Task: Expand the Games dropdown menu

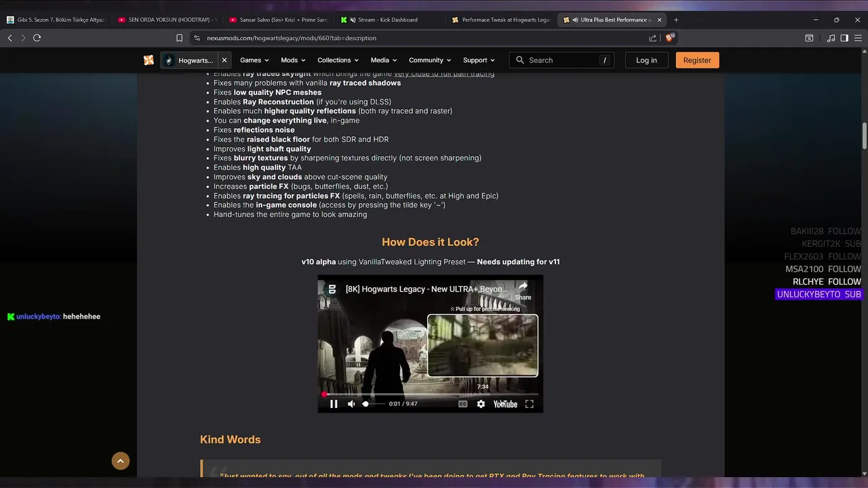Action: tap(254, 60)
